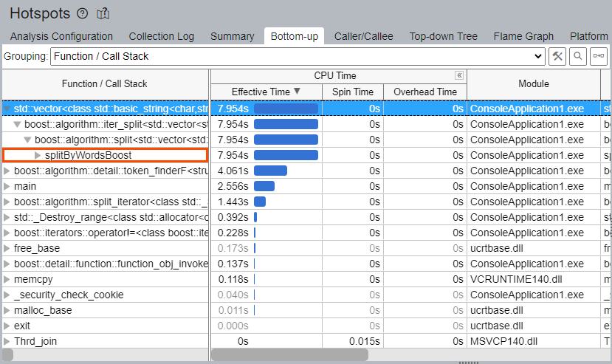612x364 pixels.
Task: Select the Thrd_join row
Action: [x=35, y=341]
